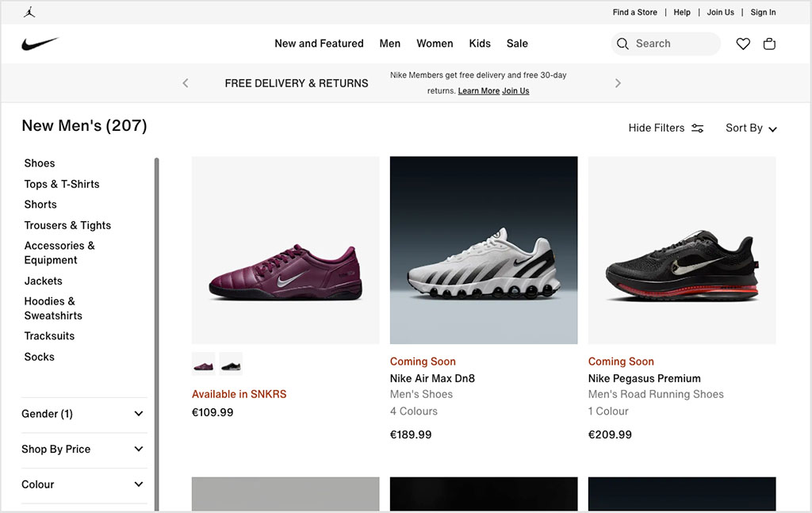812x513 pixels.
Task: Click the Nike swoosh logo
Action: click(40, 44)
